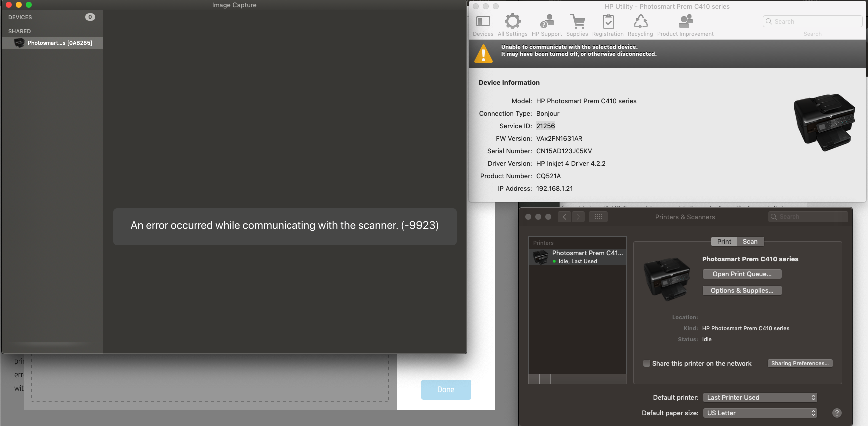This screenshot has width=868, height=426.
Task: Click Open Print Queue button
Action: point(742,274)
